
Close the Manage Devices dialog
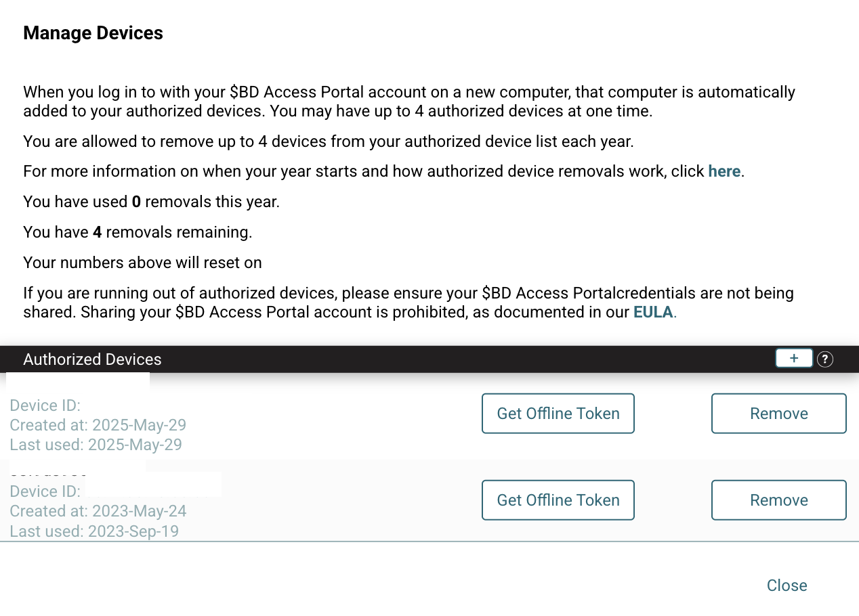pos(787,586)
